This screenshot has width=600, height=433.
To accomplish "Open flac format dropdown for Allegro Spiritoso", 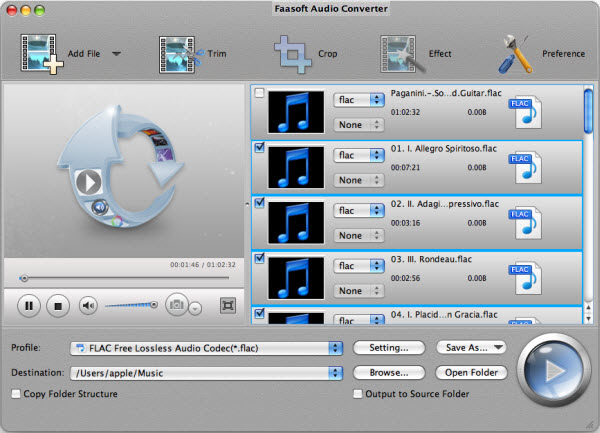I will pos(359,155).
